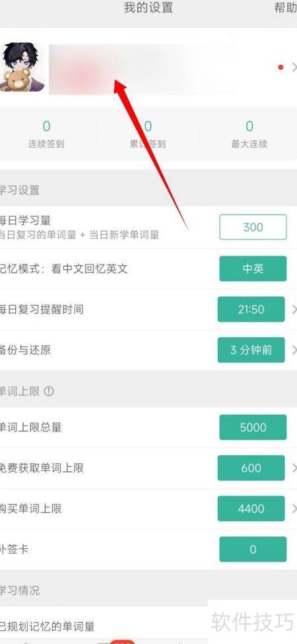The width and height of the screenshot is (297, 644).
Task: Expand the 免费获取单词上限 row chevron
Action: tap(294, 468)
